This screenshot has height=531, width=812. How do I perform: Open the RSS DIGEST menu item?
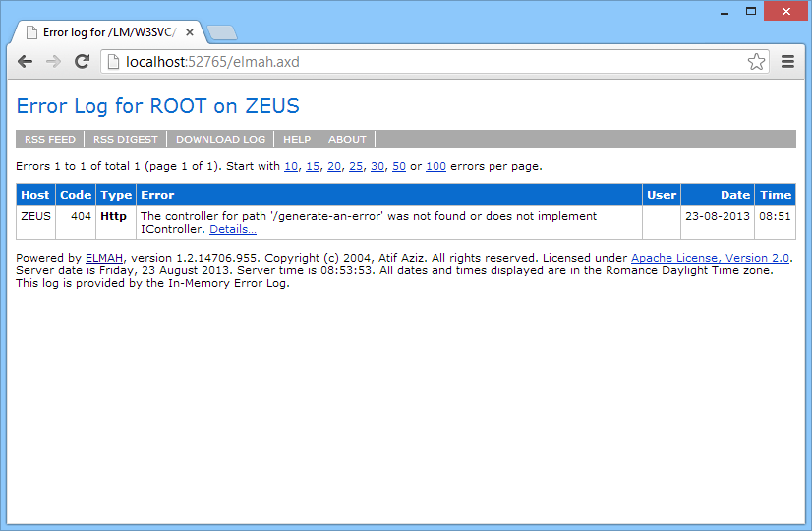pos(125,139)
